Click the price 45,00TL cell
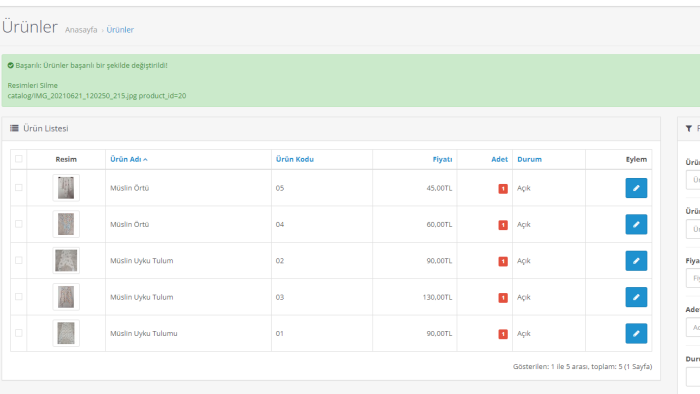 [x=439, y=188]
